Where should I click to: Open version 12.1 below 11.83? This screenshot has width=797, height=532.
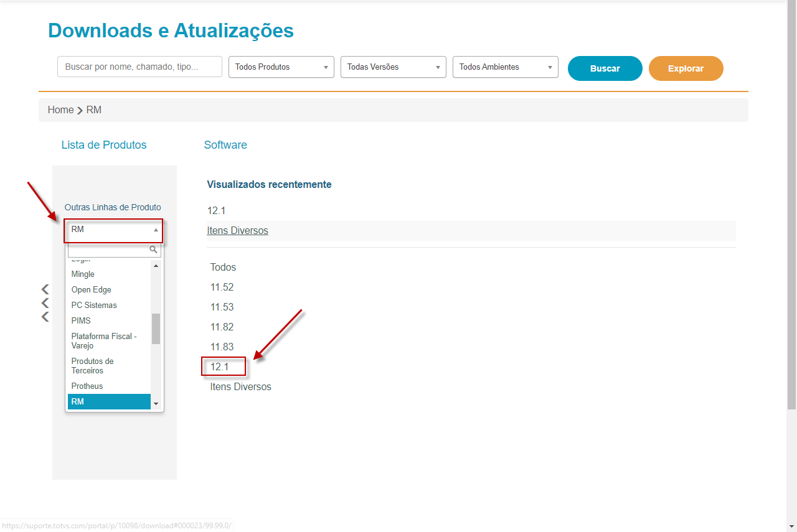(x=219, y=367)
